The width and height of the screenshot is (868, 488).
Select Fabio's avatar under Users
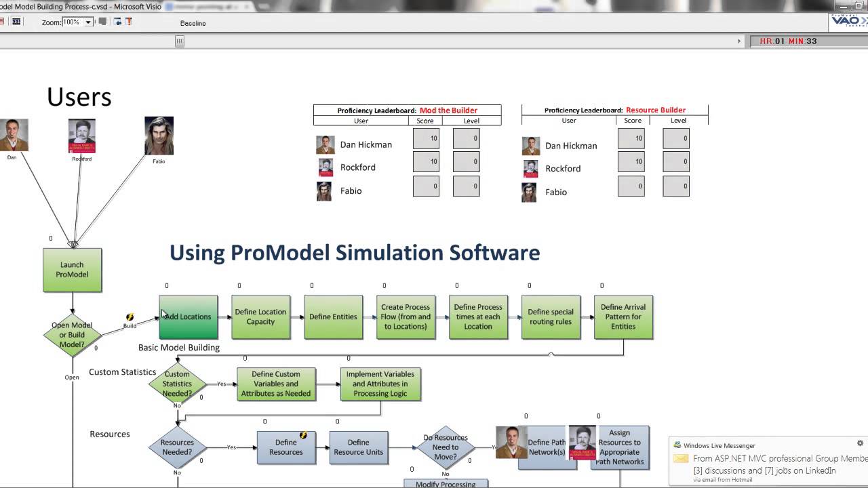coord(159,136)
